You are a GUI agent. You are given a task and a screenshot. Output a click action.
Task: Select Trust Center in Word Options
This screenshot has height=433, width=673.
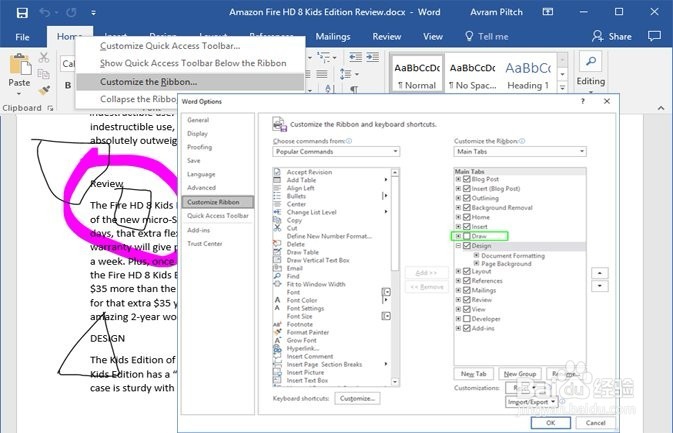(205, 243)
